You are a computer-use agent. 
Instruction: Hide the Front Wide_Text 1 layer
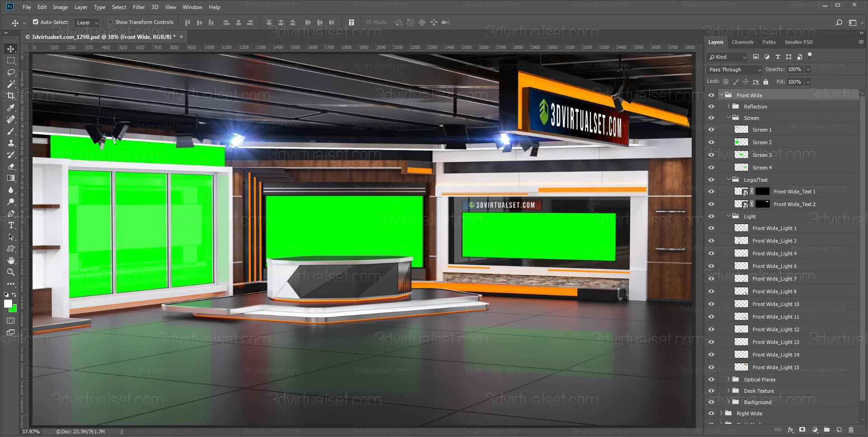point(712,192)
